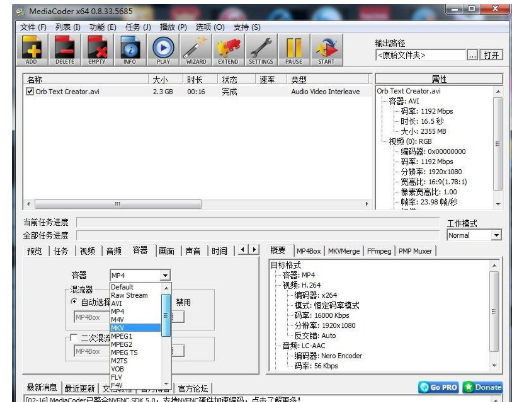Click the container dropdown list scrollbar thumb
Screen dimensions: 527x402
coord(166,315)
